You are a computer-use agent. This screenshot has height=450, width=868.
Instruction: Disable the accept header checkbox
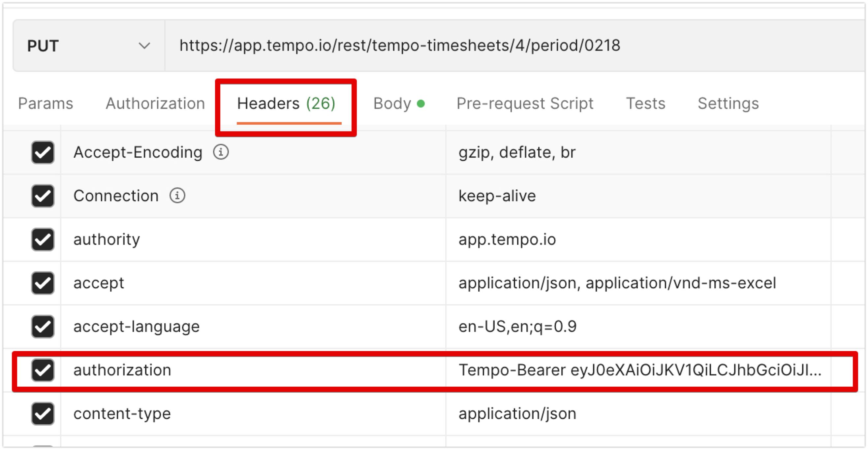pyautogui.click(x=43, y=283)
